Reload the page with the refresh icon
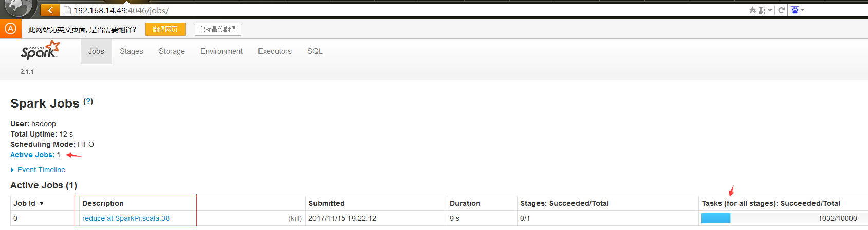 click(x=781, y=10)
